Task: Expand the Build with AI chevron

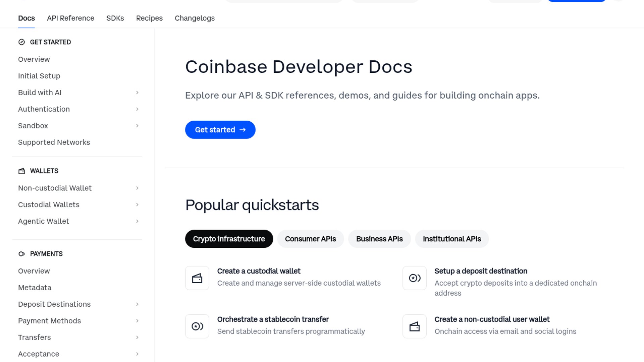Action: (x=137, y=93)
